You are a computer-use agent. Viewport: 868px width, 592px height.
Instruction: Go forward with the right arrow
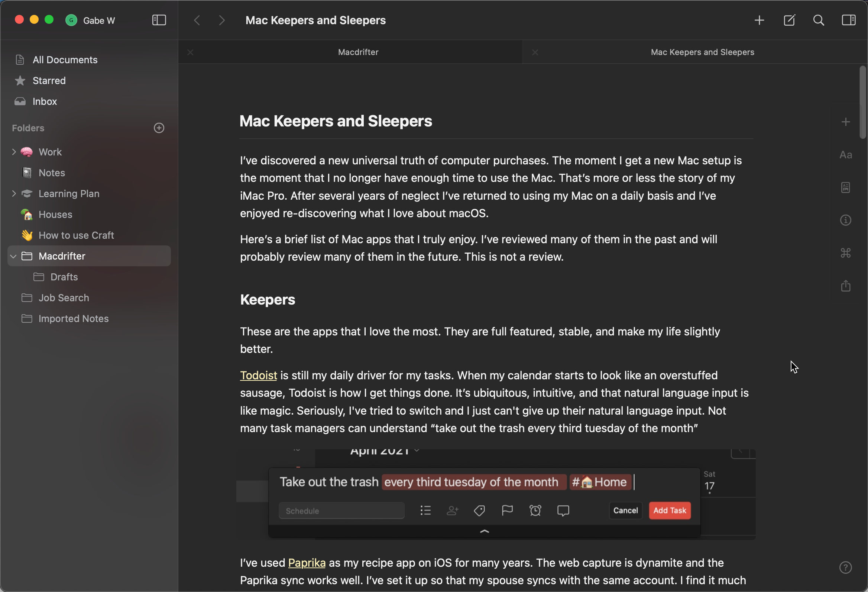222,20
